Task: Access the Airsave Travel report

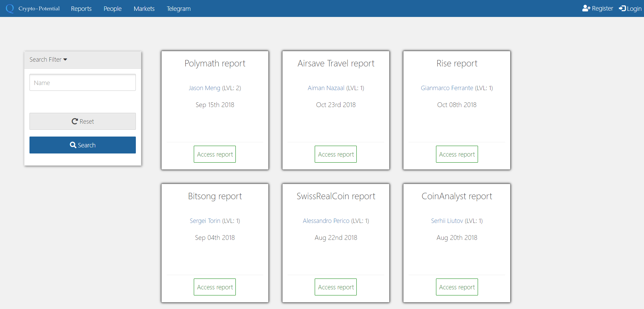Action: tap(336, 154)
